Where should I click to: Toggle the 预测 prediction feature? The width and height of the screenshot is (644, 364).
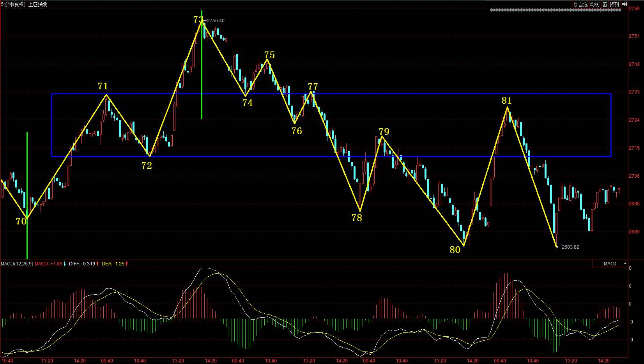[614, 4]
